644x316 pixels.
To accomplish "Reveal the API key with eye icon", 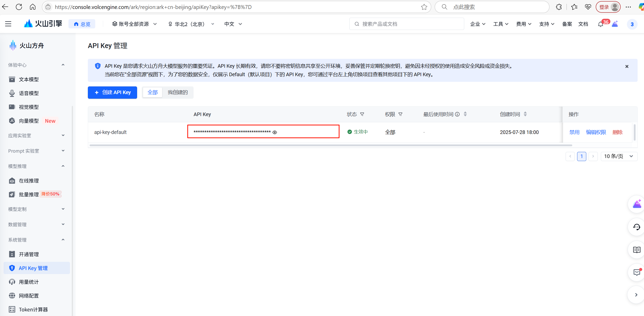I will click(x=275, y=132).
